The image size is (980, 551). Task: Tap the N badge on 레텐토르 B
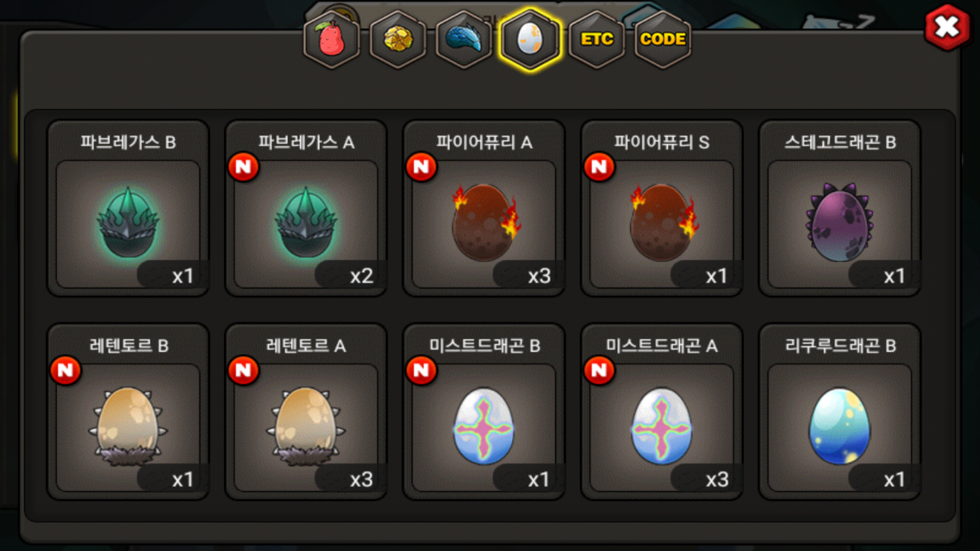(65, 370)
